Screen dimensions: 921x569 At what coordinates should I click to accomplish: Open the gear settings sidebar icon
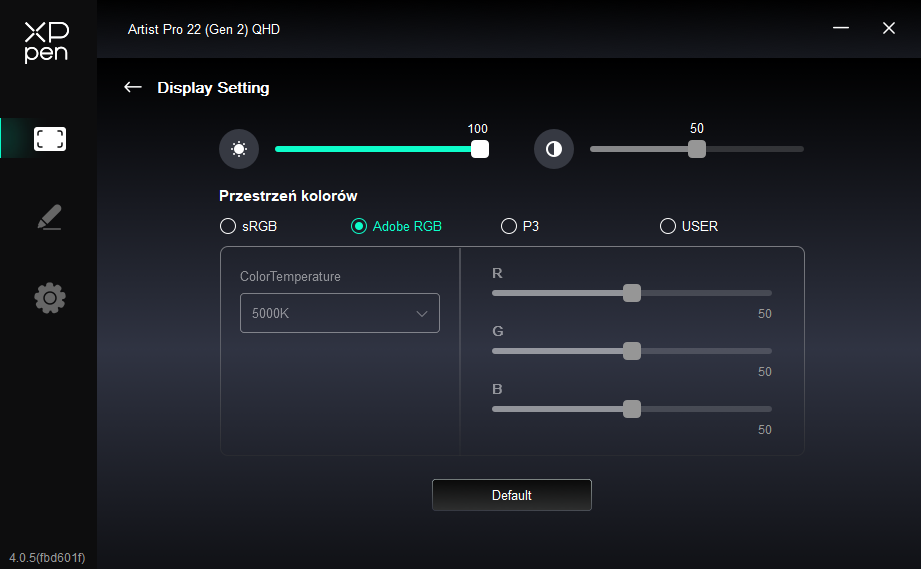50,298
